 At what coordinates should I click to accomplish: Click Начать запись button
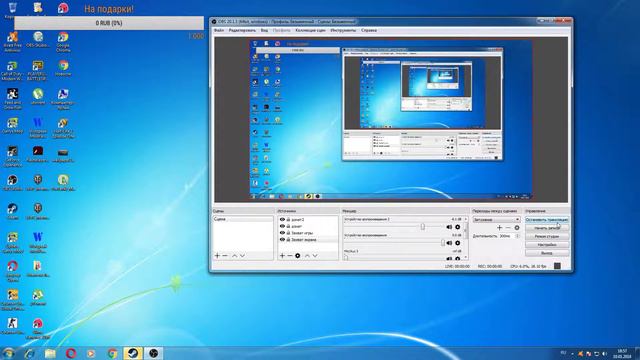547,228
